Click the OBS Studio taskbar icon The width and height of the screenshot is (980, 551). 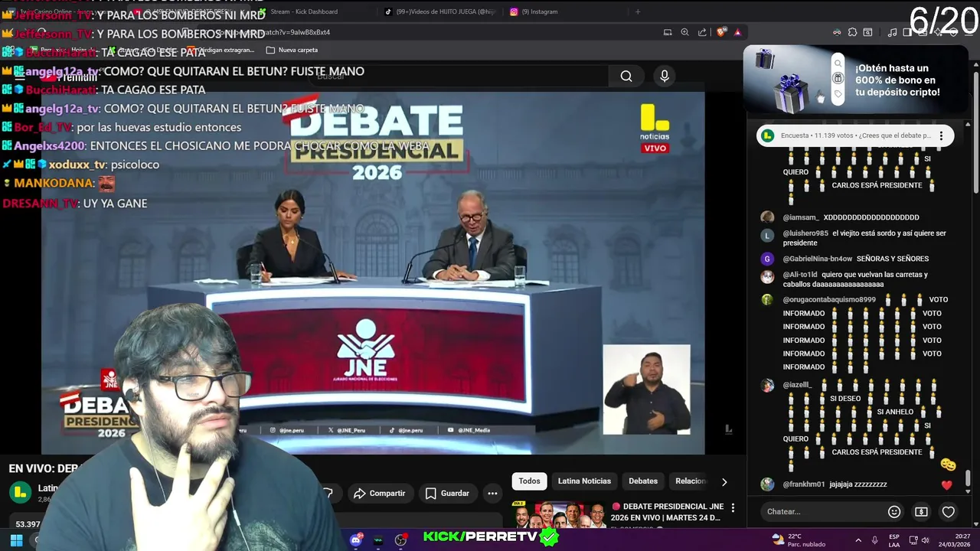tap(400, 540)
